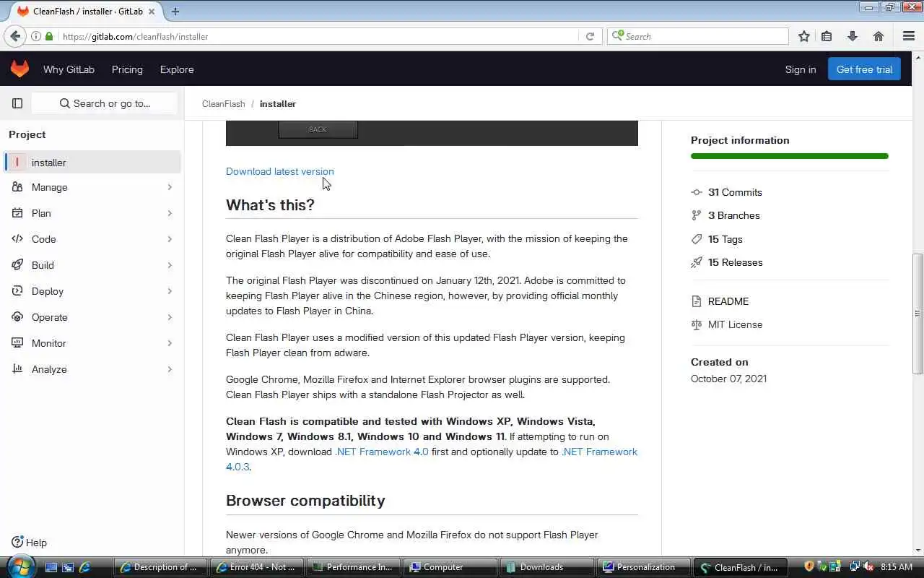Click the green padlock security icon

[x=49, y=36]
